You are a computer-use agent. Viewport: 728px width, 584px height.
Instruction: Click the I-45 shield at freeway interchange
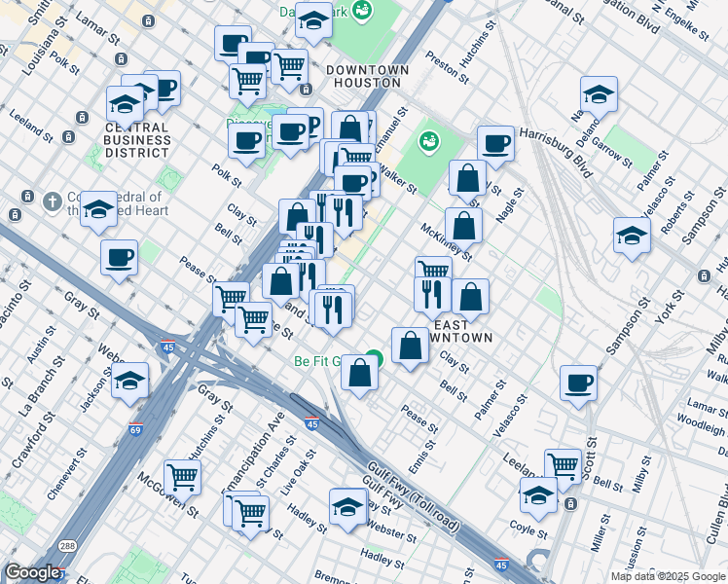pyautogui.click(x=167, y=347)
